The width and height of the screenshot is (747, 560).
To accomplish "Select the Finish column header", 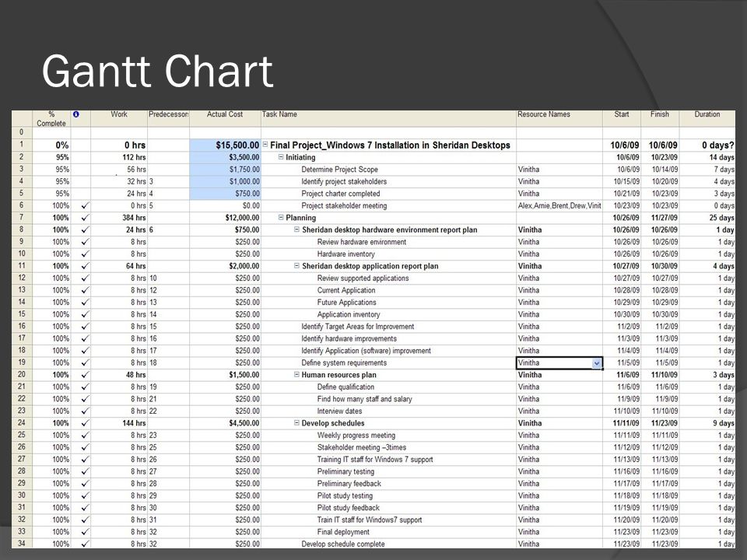I will (x=660, y=118).
